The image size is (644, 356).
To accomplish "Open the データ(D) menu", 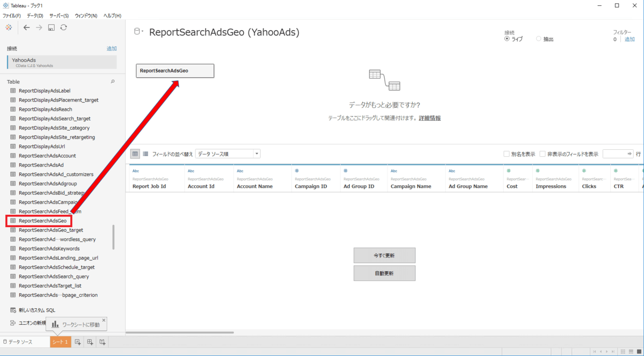I will coord(35,16).
